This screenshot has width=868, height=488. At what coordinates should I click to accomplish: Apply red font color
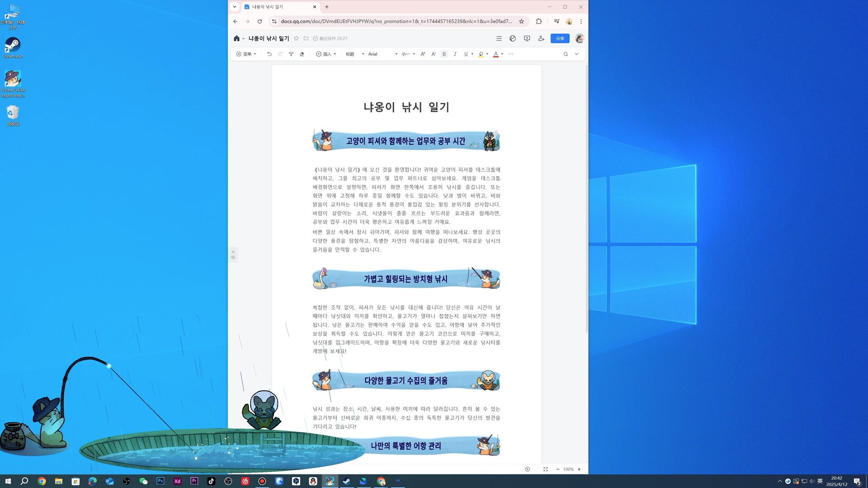click(496, 54)
